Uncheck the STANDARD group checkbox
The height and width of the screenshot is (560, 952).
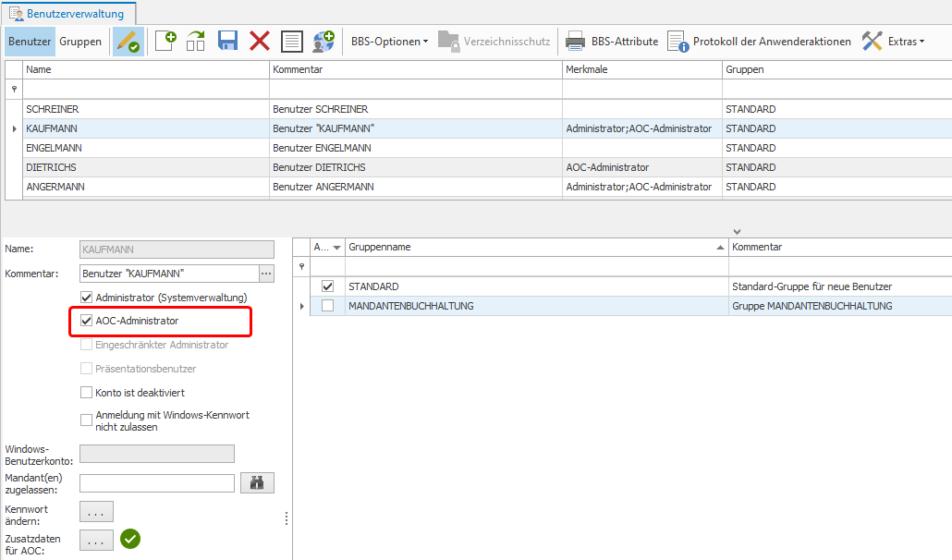pyautogui.click(x=328, y=286)
